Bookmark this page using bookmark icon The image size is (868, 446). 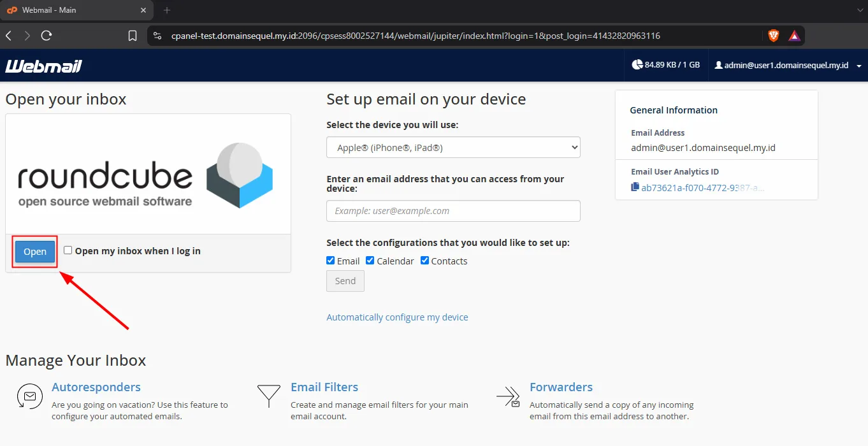133,36
